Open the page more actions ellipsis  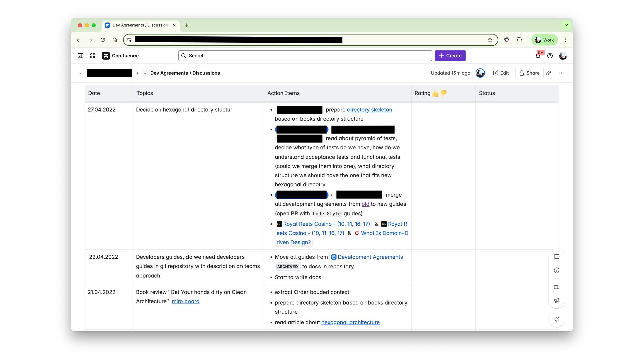pyautogui.click(x=561, y=73)
